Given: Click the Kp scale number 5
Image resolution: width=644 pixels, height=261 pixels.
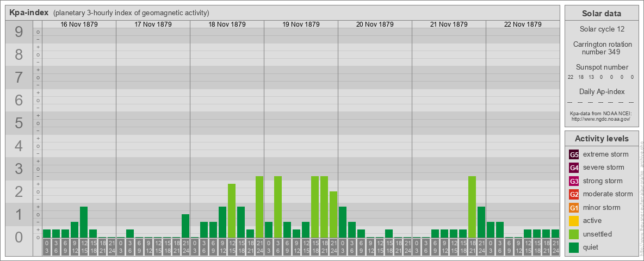Looking at the screenshot, I should click(x=19, y=123).
